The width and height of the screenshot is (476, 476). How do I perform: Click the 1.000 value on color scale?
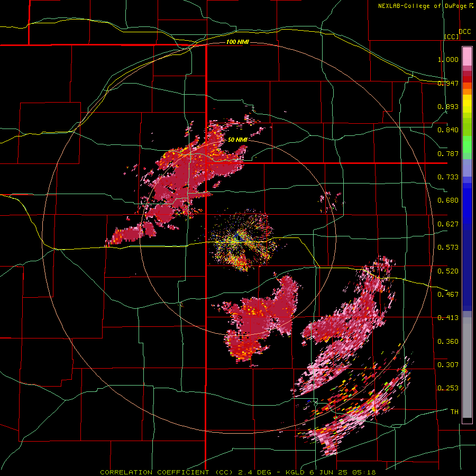coord(448,59)
